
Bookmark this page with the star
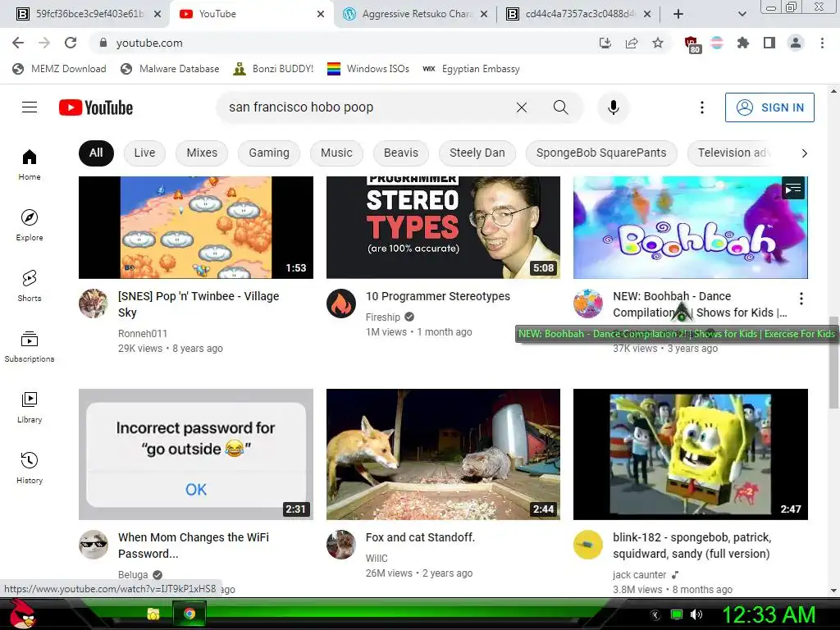(x=658, y=43)
